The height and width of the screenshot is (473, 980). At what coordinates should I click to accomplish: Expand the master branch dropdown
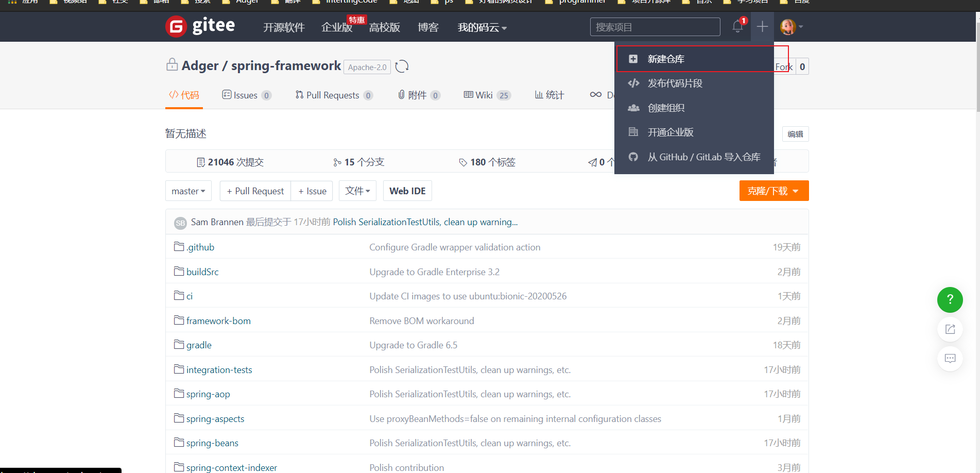pyautogui.click(x=188, y=191)
